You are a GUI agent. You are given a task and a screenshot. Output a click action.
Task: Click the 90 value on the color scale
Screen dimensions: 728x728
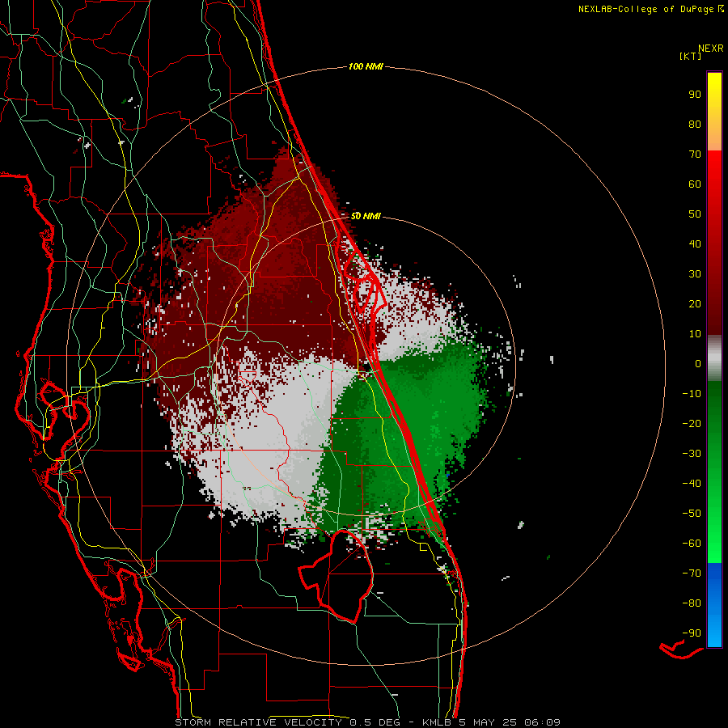click(695, 95)
